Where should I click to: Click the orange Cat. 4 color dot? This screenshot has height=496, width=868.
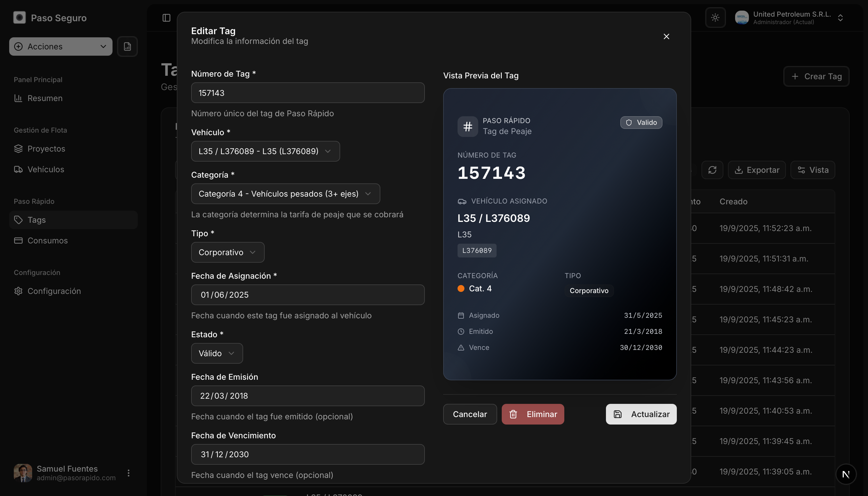coord(461,288)
